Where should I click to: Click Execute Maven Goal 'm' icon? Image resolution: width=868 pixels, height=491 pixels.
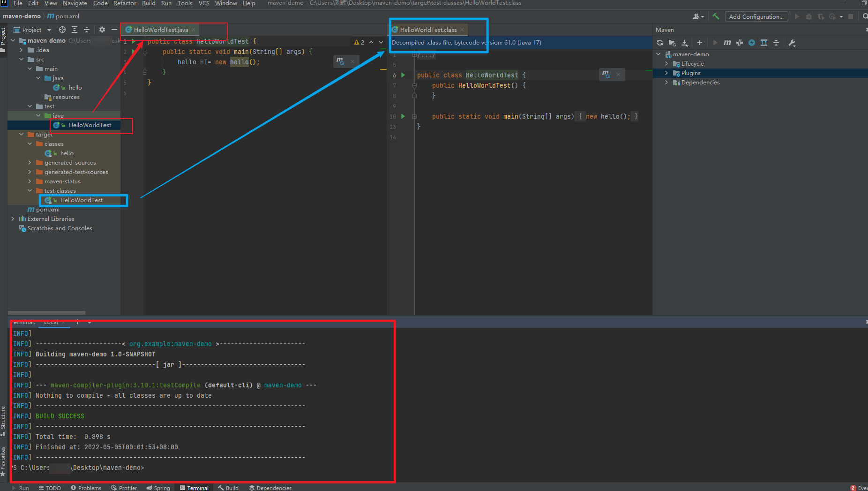click(727, 43)
